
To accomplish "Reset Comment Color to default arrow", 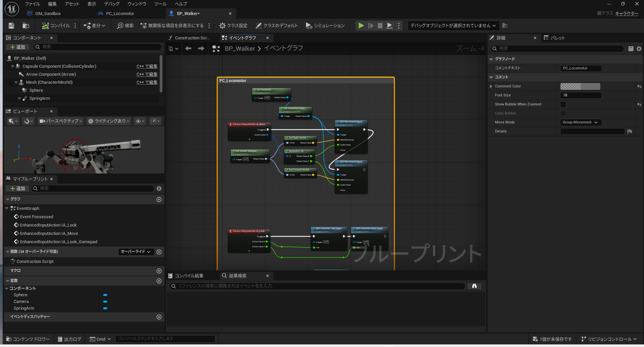I will pos(639,86).
